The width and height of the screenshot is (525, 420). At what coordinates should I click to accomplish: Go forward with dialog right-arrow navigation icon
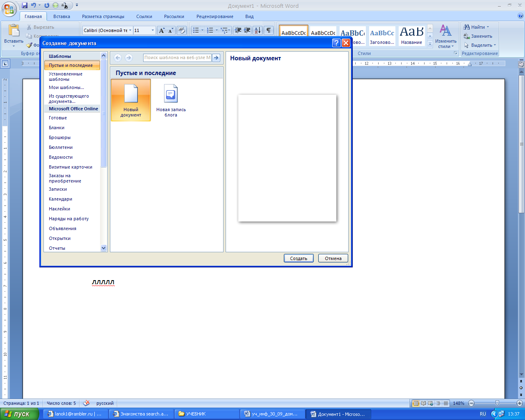[129, 58]
